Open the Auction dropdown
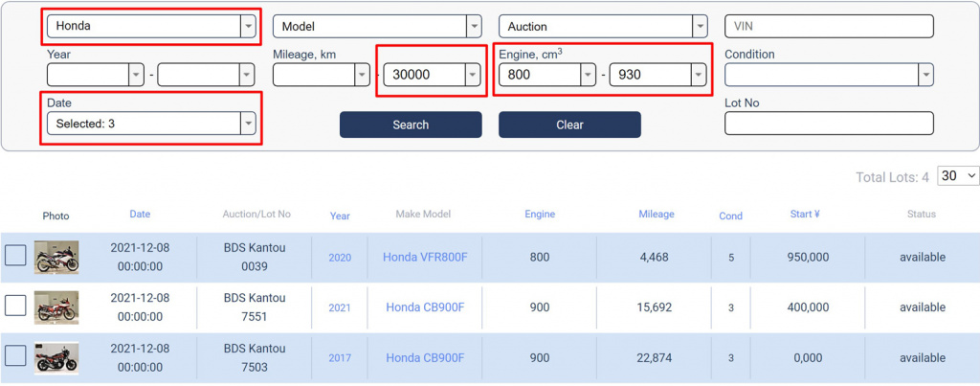Image resolution: width=980 pixels, height=386 pixels. point(603,26)
